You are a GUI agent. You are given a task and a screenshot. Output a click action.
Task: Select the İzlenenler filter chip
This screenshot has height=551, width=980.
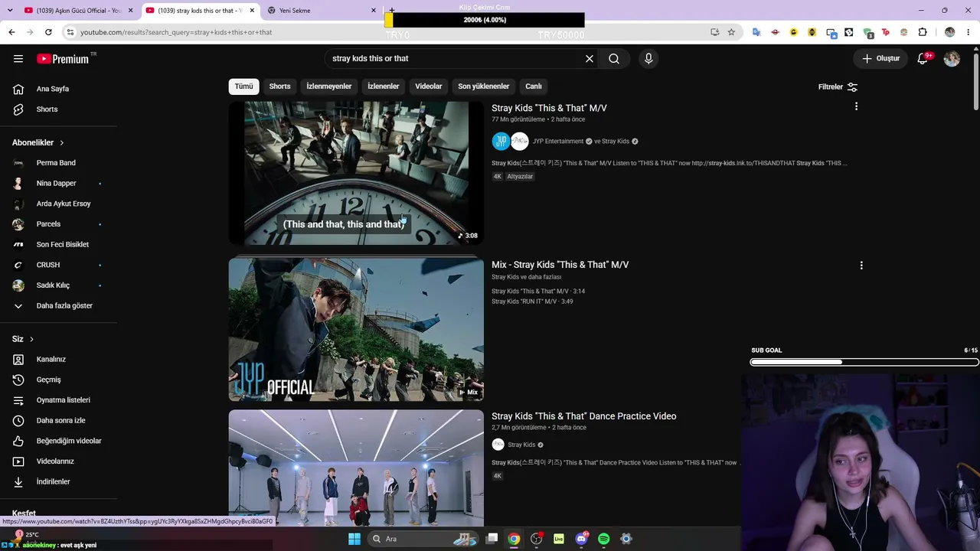[383, 86]
